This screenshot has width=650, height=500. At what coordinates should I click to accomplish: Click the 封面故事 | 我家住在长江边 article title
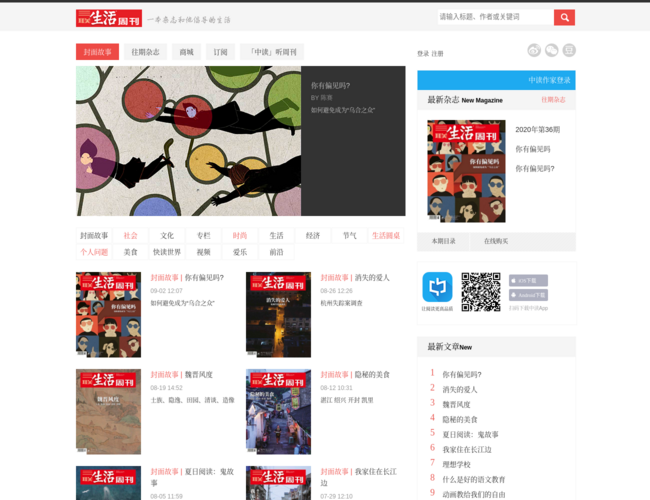pos(359,477)
